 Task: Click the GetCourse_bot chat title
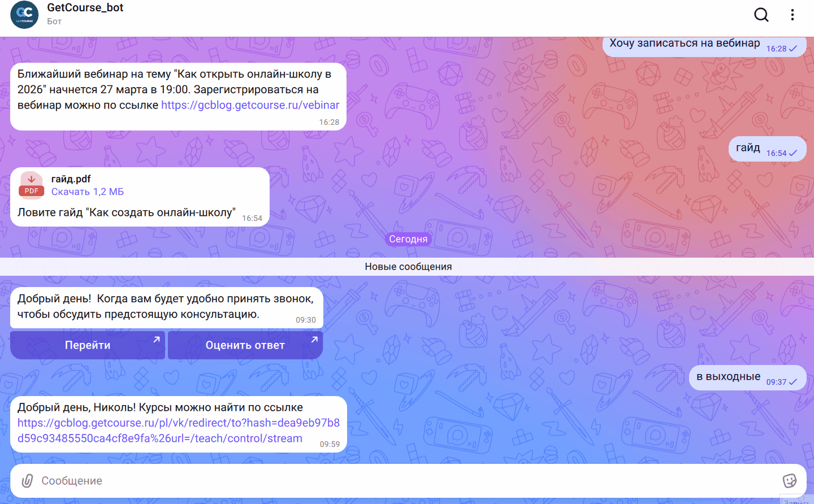pyautogui.click(x=85, y=8)
